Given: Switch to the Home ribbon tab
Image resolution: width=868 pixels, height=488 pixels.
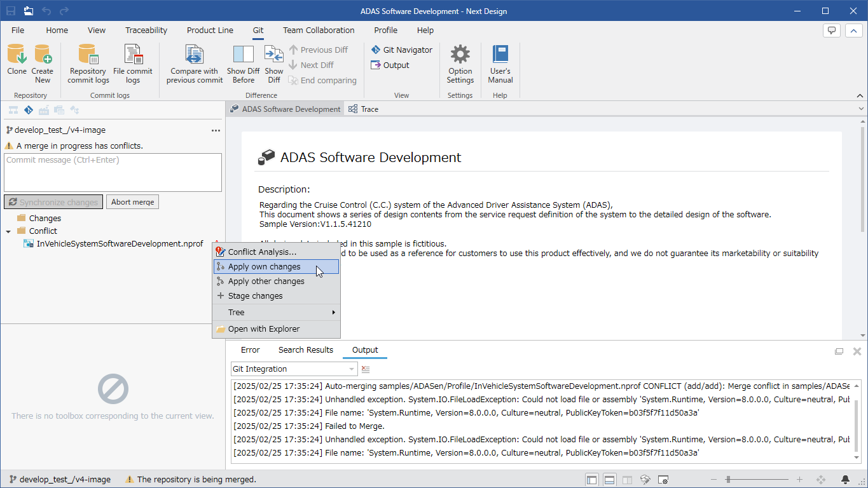Looking at the screenshot, I should (x=57, y=30).
